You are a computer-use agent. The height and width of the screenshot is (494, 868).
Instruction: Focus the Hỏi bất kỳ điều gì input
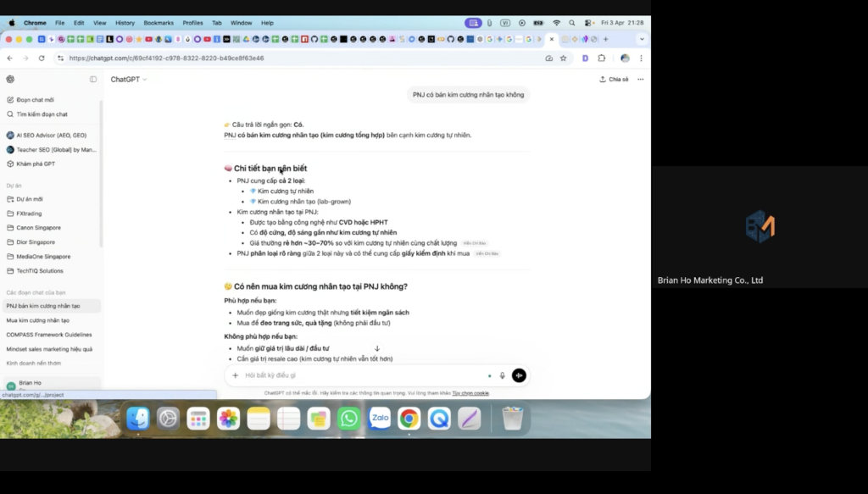coord(356,375)
